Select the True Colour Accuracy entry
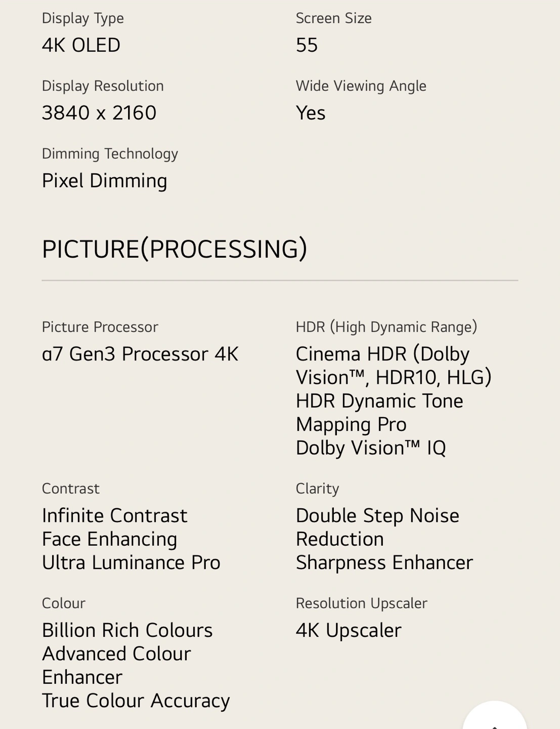The image size is (560, 729). click(x=136, y=701)
